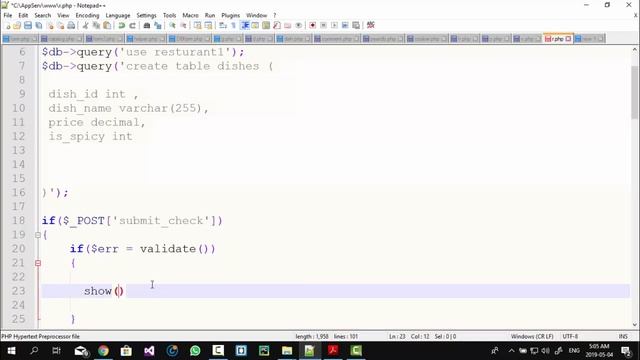Viewport: 640px width, 360px height.
Task: Open the Macro menu
Action: coord(190,16)
